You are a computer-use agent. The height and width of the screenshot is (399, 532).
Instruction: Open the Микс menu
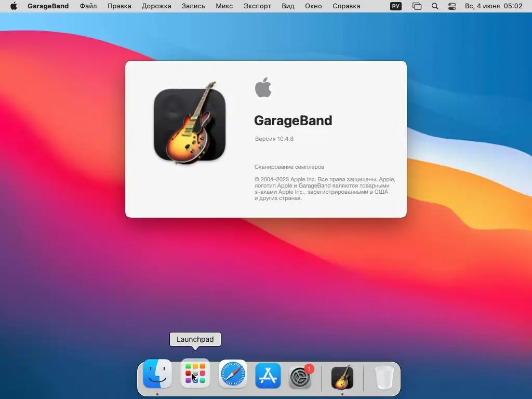pos(224,6)
